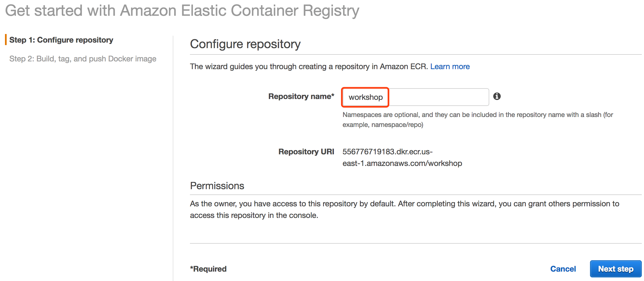Select Step 2: Build, tag, and push Docker image

(x=83, y=59)
